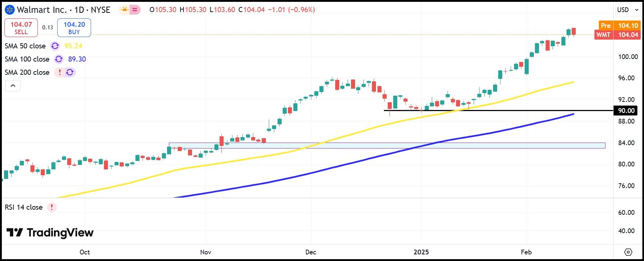Collapse the indicator legend with chevron

pos(13,86)
